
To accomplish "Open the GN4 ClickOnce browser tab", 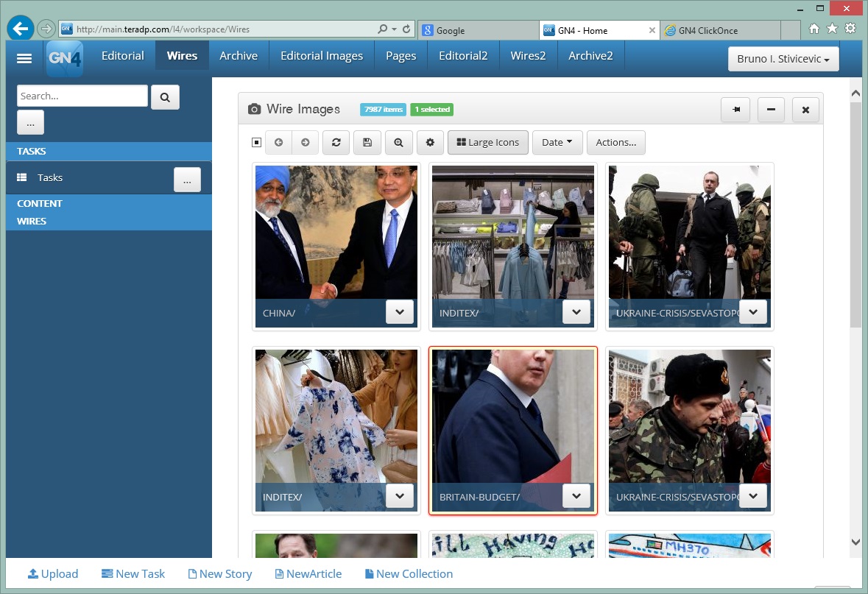I will point(721,30).
